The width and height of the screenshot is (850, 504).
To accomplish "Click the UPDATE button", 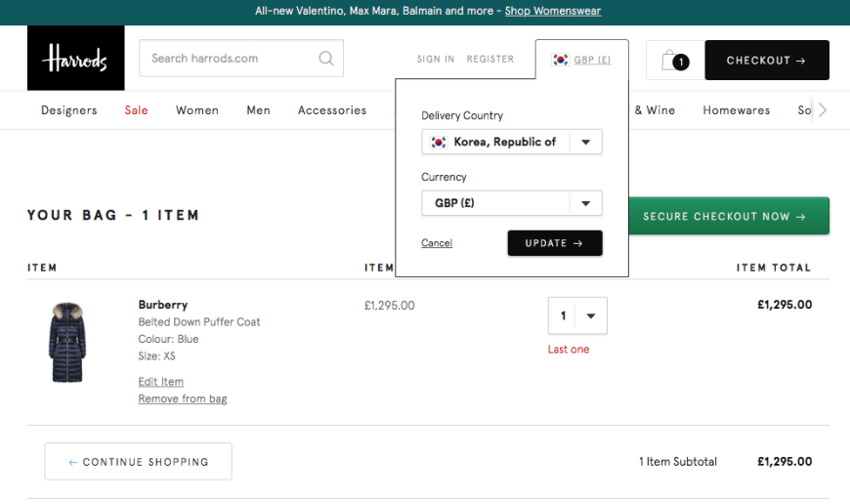I will [555, 243].
